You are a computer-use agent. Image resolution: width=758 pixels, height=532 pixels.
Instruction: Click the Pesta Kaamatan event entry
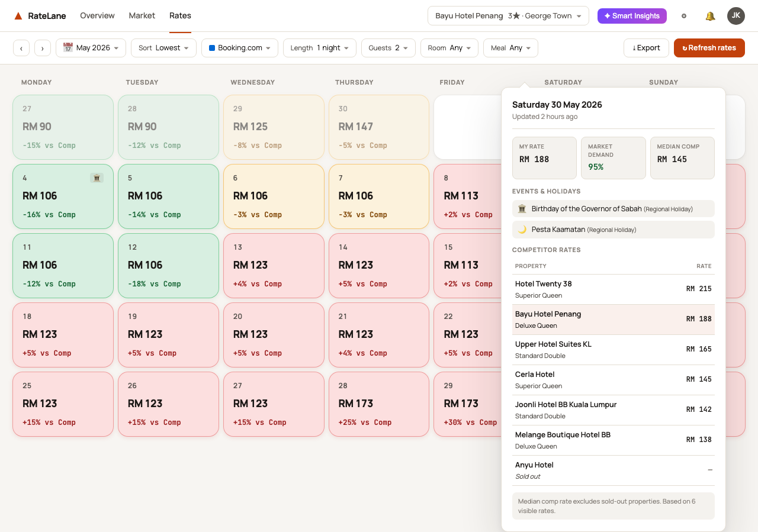[x=614, y=230]
